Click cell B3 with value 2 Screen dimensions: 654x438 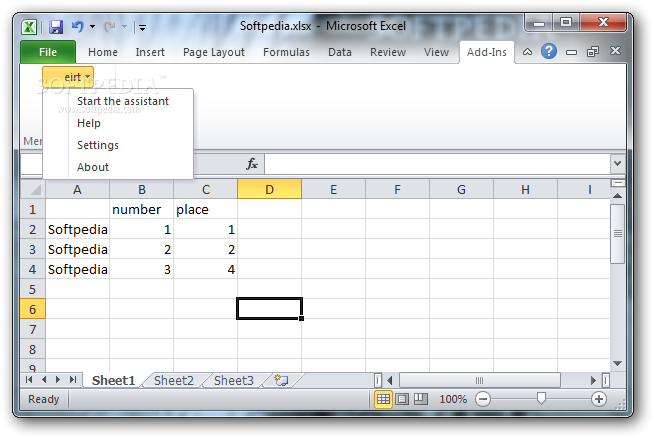click(142, 249)
